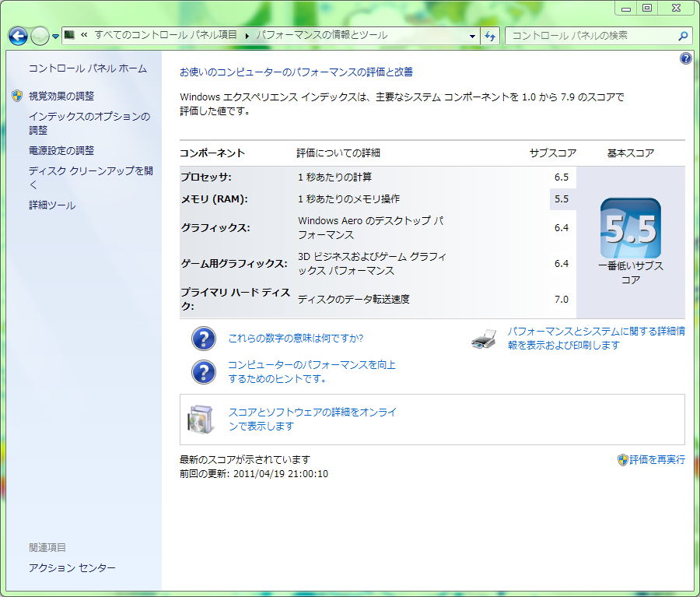The width and height of the screenshot is (700, 597).
Task: Click the Forward navigation arrow button
Action: (40, 37)
